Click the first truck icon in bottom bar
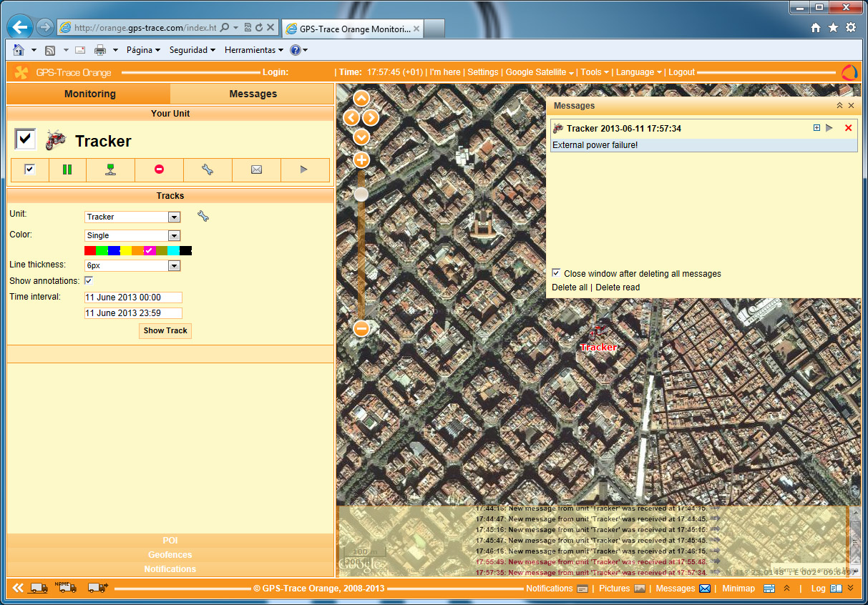 coord(39,588)
